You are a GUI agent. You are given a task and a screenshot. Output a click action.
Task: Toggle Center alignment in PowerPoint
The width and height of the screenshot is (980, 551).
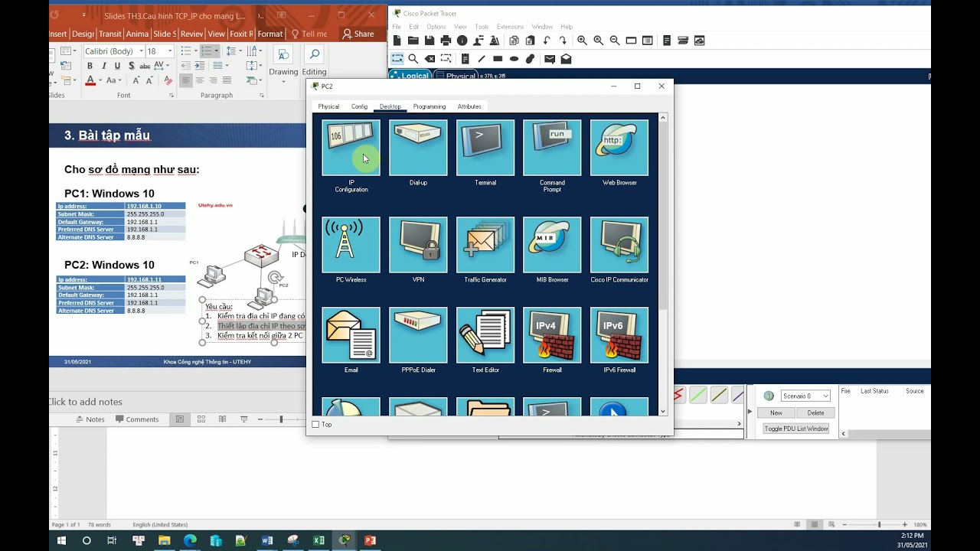click(x=199, y=80)
